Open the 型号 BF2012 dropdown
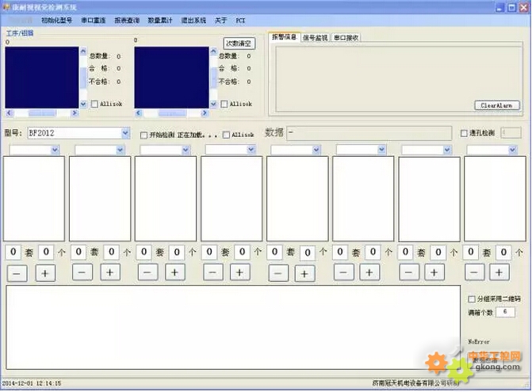The image size is (532, 392). [x=125, y=133]
